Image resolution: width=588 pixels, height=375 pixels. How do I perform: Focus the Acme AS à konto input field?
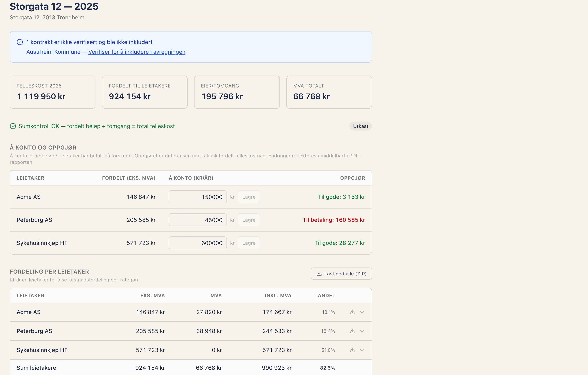198,197
